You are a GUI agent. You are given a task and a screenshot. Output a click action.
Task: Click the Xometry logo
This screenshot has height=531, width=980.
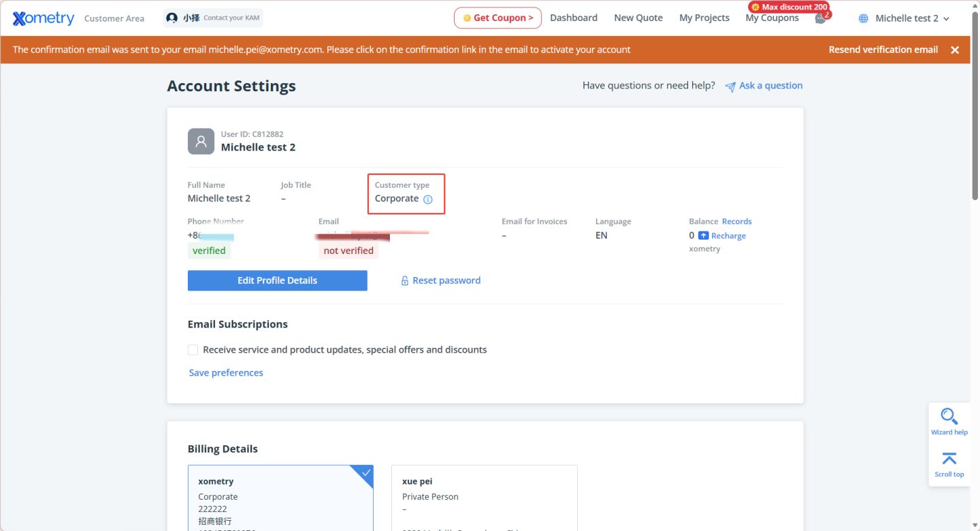[x=44, y=18]
